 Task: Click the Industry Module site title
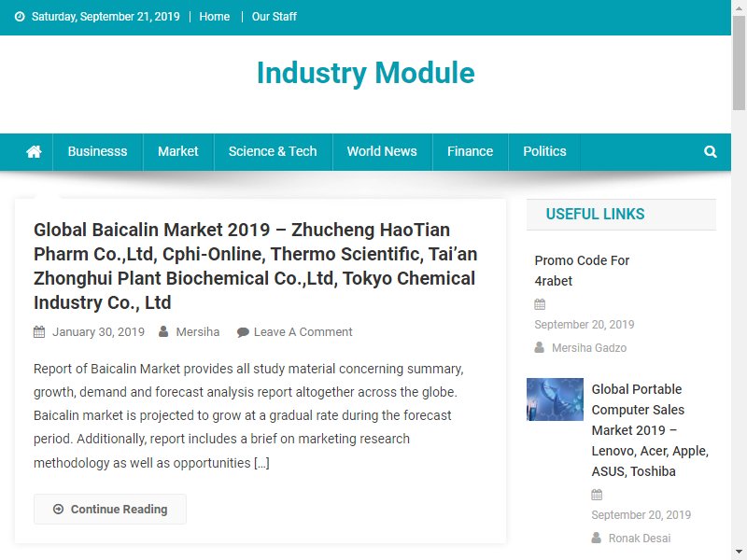(x=365, y=73)
